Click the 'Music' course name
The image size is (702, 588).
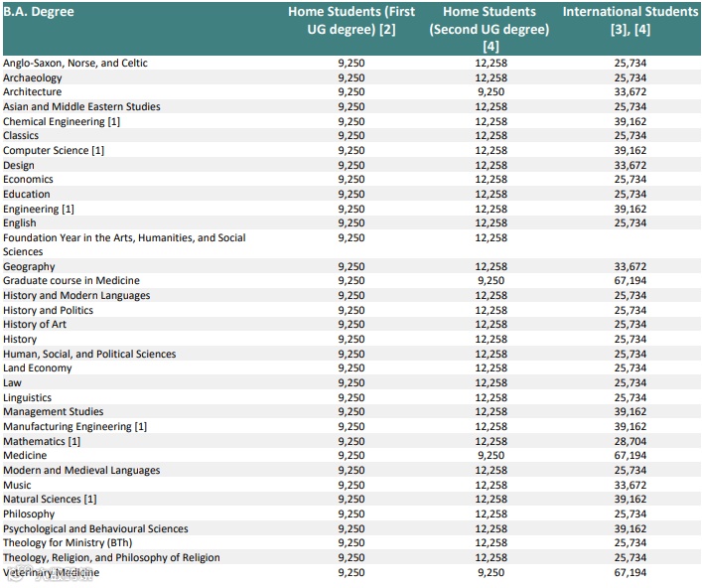tap(17, 485)
